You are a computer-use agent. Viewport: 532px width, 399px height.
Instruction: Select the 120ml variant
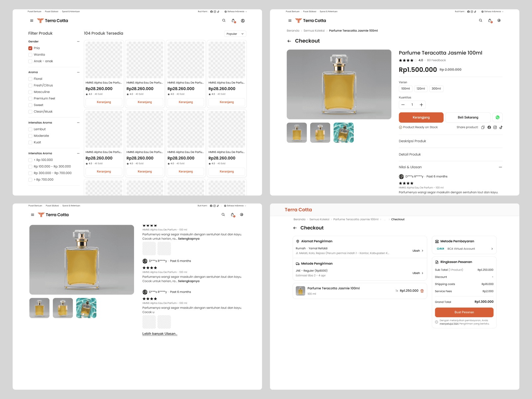[421, 89]
